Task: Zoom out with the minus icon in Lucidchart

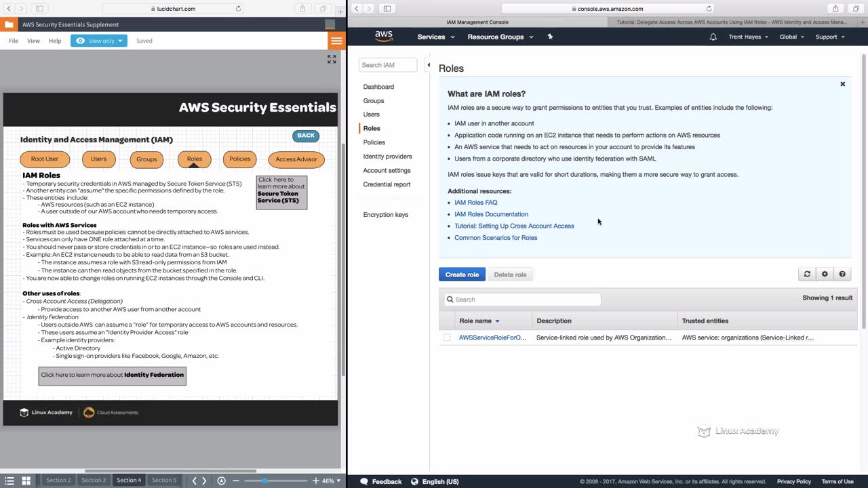Action: coord(236,481)
